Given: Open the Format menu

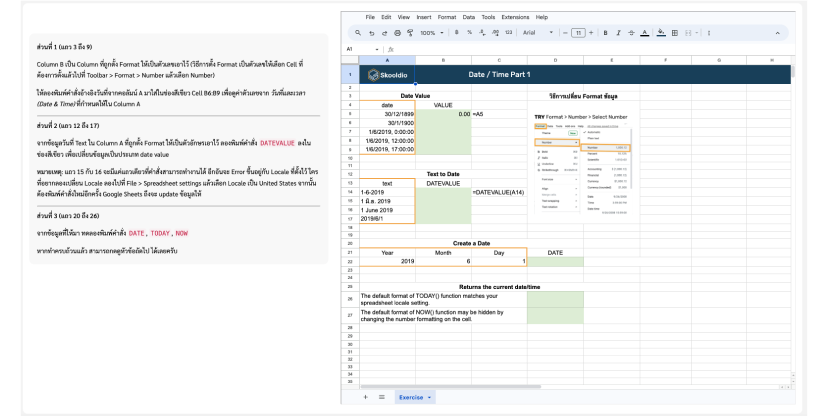Looking at the screenshot, I should tap(447, 17).
